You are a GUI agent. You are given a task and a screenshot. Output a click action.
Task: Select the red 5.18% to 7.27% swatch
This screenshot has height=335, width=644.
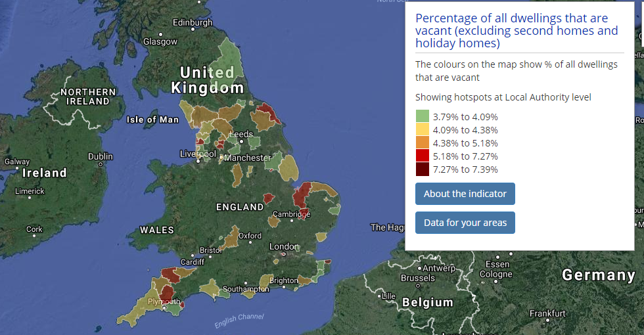click(422, 156)
